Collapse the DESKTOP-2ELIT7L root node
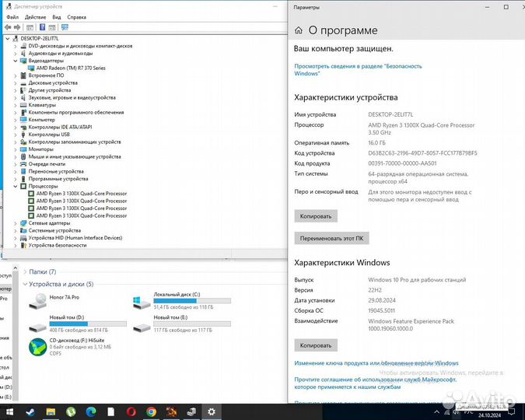Screen dimensions: 525x420 (7, 39)
